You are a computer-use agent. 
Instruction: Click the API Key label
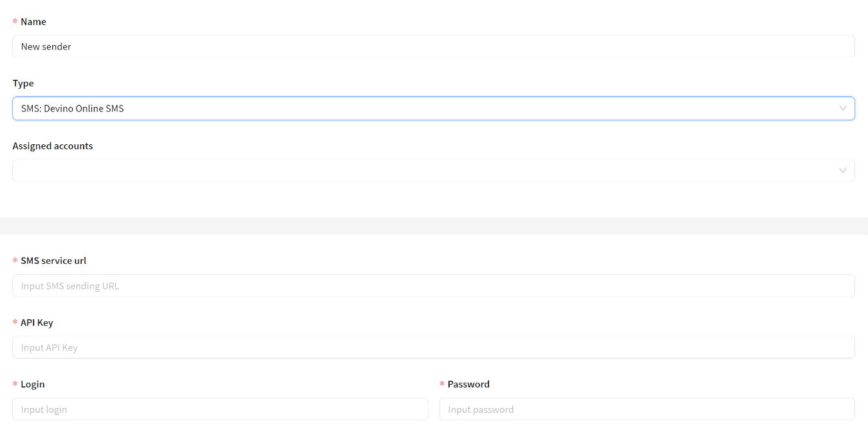coord(37,322)
